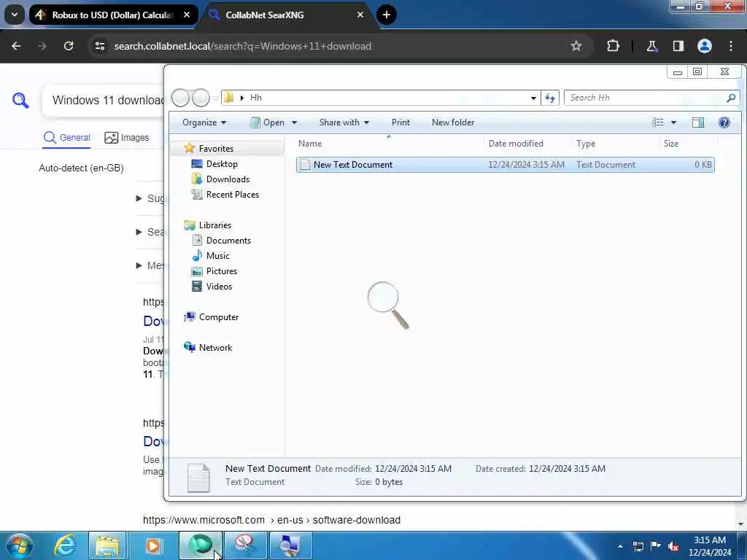
Task: Open the Windows Start orb
Action: tap(19, 545)
